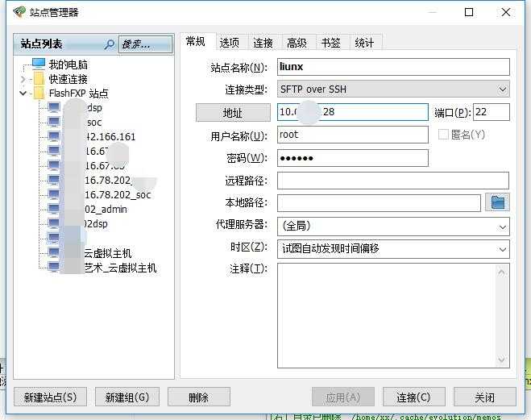The width and height of the screenshot is (531, 420).
Task: Switch to the 书签 tab
Action: pos(330,43)
